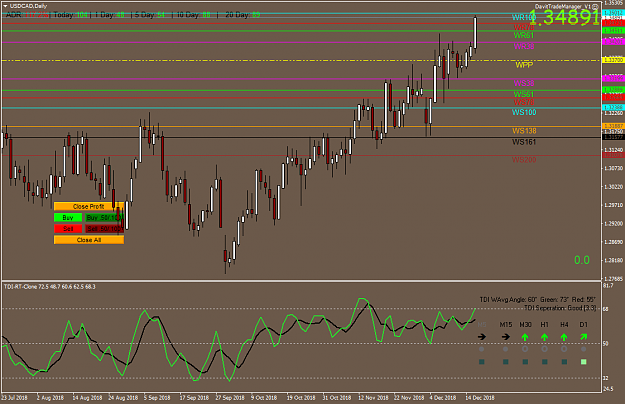
Task: Select the H4 timeframe label
Action: (x=564, y=325)
